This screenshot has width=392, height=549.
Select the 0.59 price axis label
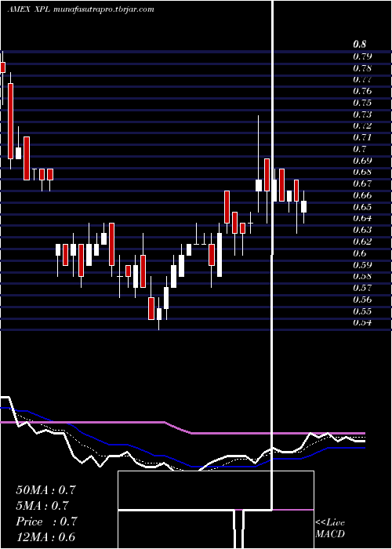coord(362,265)
